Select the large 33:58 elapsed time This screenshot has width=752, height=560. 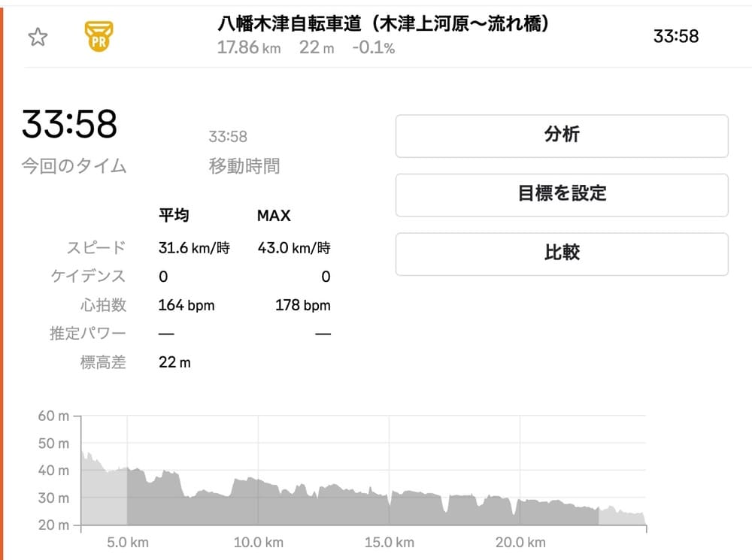point(69,124)
